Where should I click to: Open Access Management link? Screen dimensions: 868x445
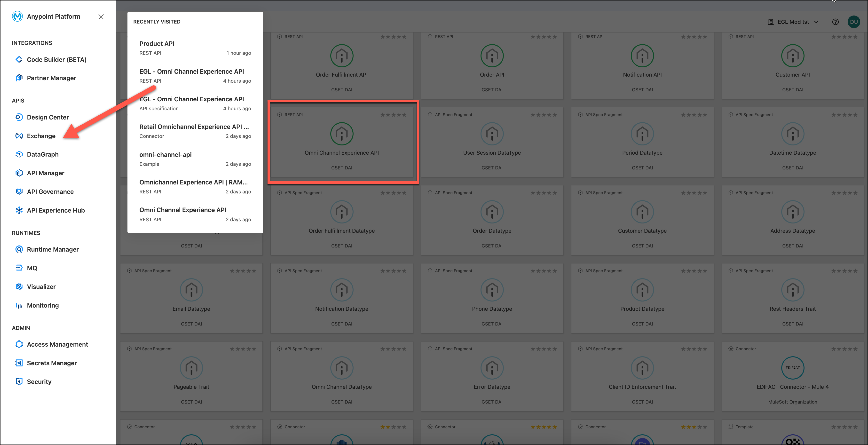(x=57, y=344)
